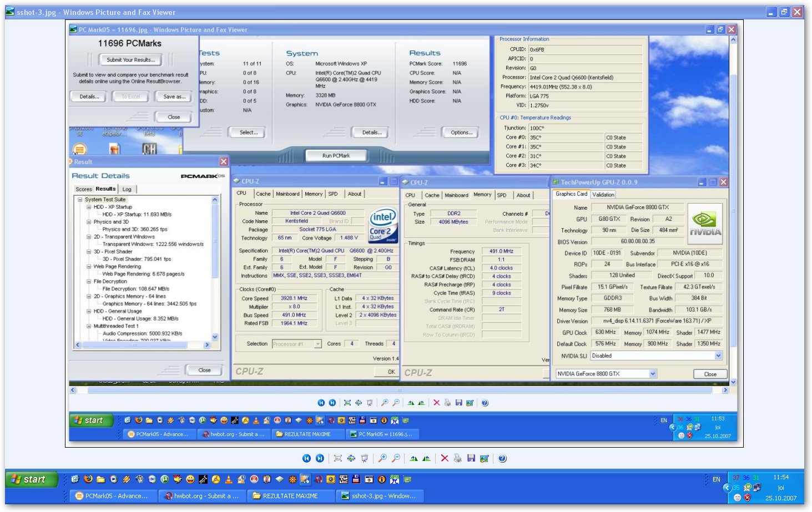
Task: Open Processor #1 selection dropdown in CPU-Z
Action: pos(317,344)
